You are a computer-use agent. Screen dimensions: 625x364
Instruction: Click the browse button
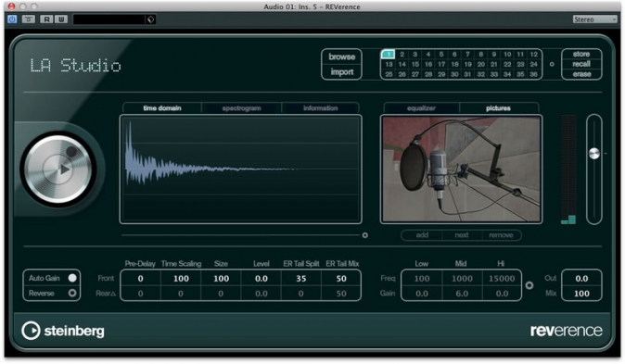(341, 56)
